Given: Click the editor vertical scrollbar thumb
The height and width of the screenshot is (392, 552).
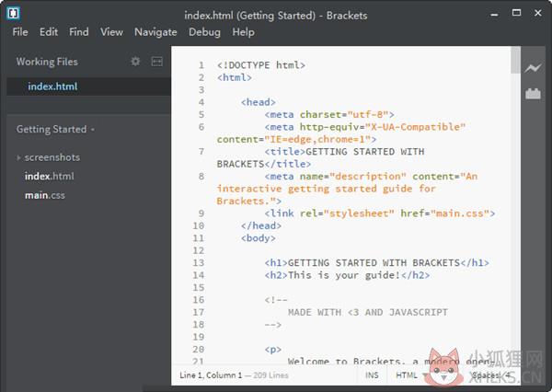Looking at the screenshot, I should click(515, 60).
